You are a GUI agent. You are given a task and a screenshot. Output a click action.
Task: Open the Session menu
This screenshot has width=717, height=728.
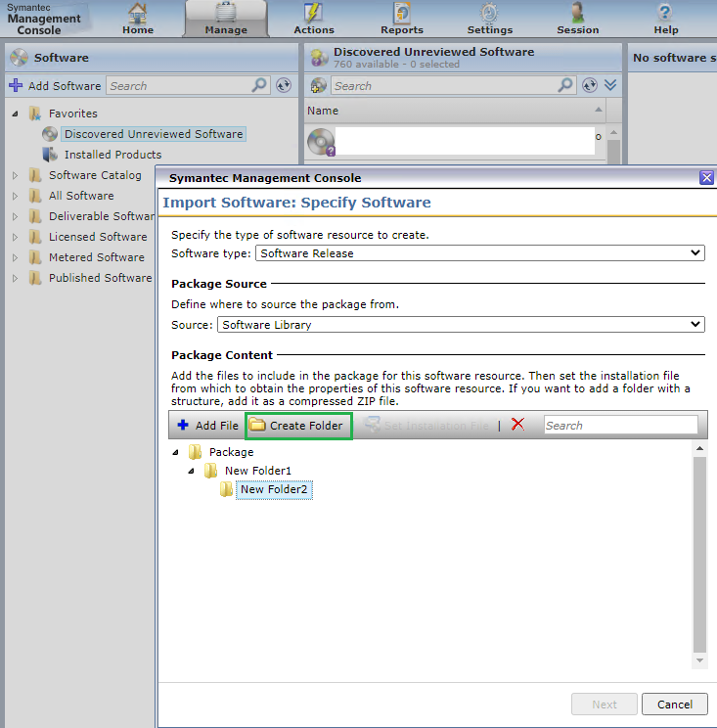pos(578,19)
